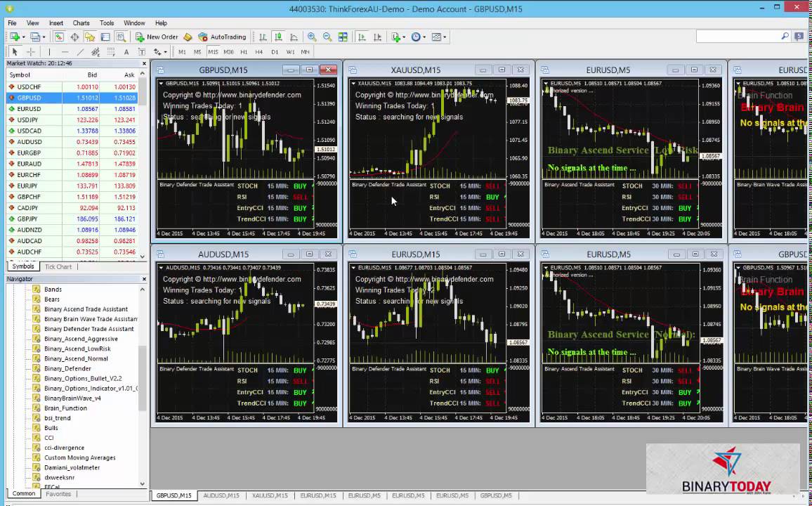812x506 pixels.
Task: Toggle chart shift icon
Action: (x=377, y=37)
